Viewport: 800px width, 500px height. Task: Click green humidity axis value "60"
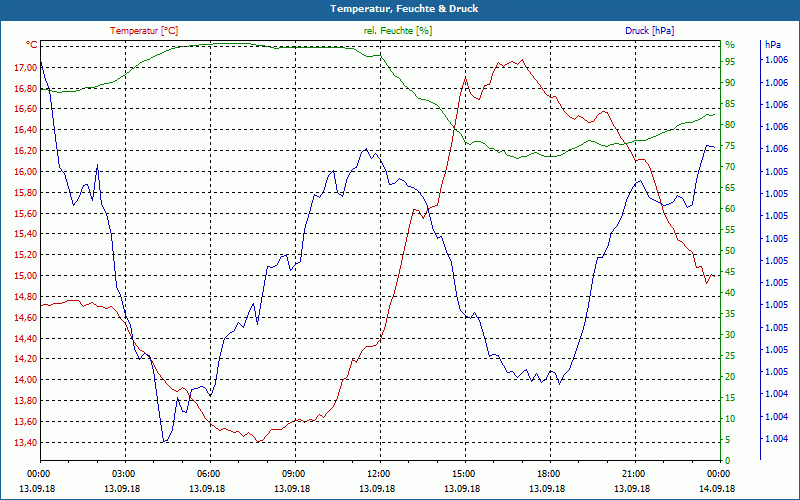point(730,209)
